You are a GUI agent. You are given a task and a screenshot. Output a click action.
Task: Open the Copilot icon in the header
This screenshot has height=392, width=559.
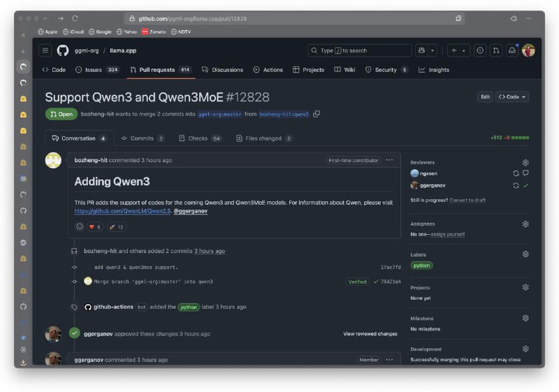tap(421, 50)
